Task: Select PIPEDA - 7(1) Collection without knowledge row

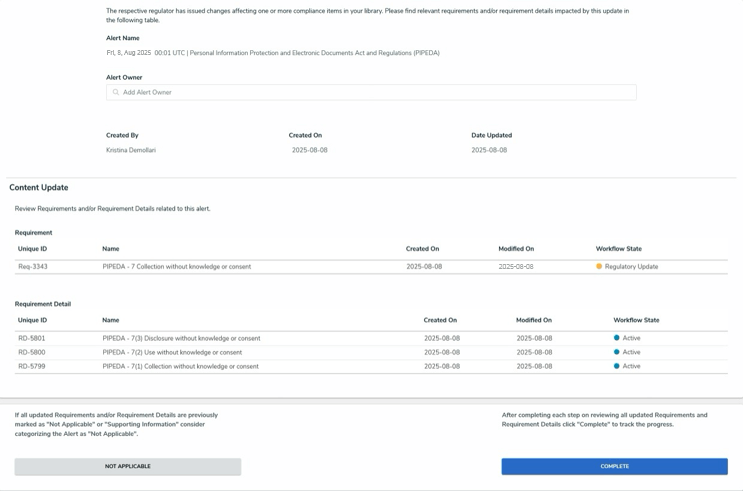Action: [180, 366]
